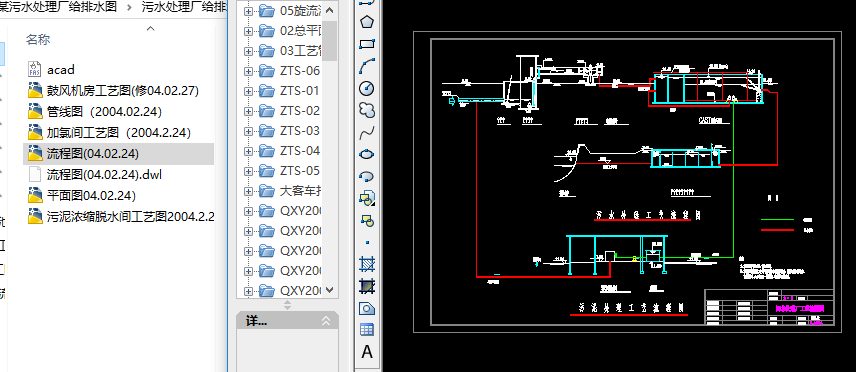856x372 pixels.
Task: Select the Ellipse draw tool
Action: 367,154
